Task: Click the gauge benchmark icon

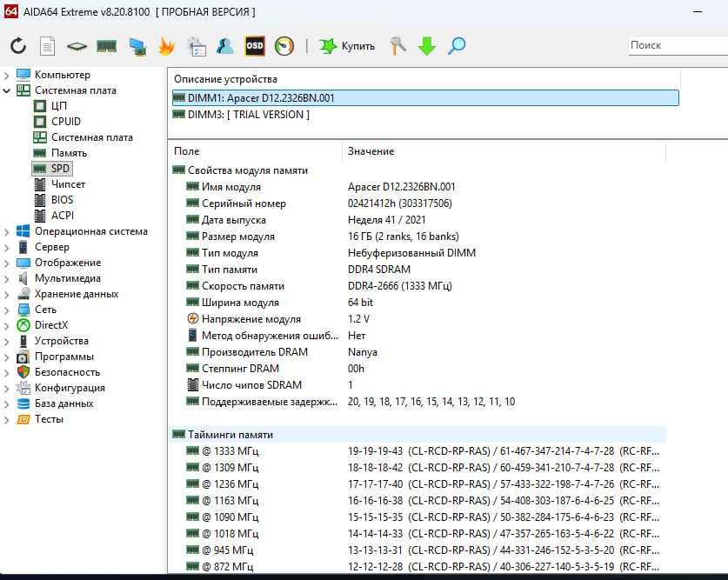Action: 284,46
